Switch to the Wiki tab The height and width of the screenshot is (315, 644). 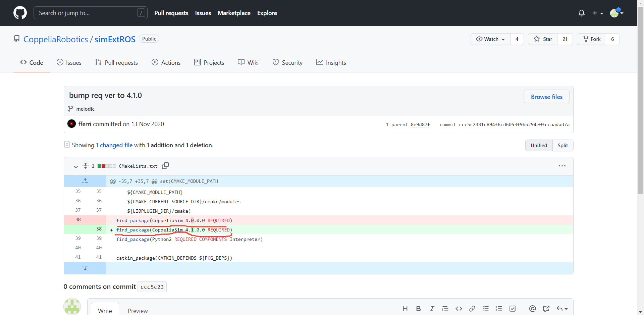pos(248,62)
